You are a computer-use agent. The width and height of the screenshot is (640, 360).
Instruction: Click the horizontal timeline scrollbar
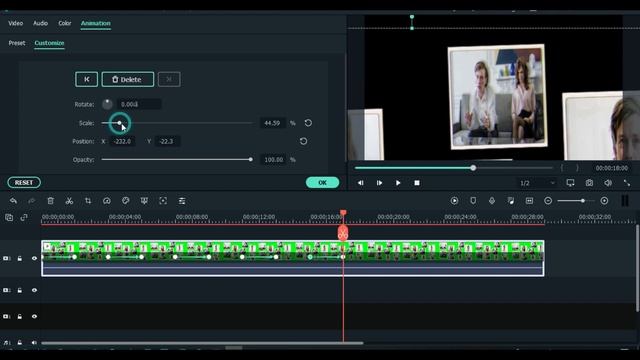click(x=202, y=343)
